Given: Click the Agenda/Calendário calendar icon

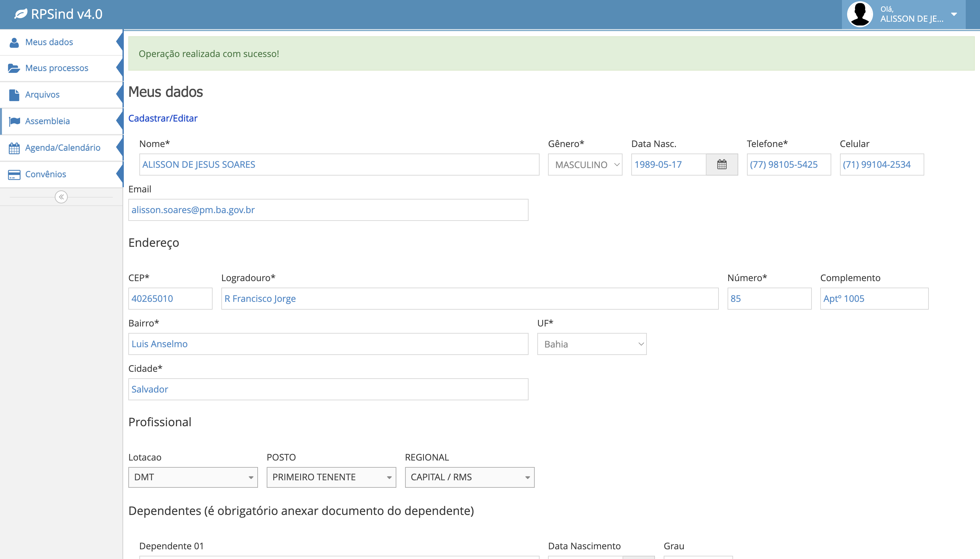Looking at the screenshot, I should 14,148.
